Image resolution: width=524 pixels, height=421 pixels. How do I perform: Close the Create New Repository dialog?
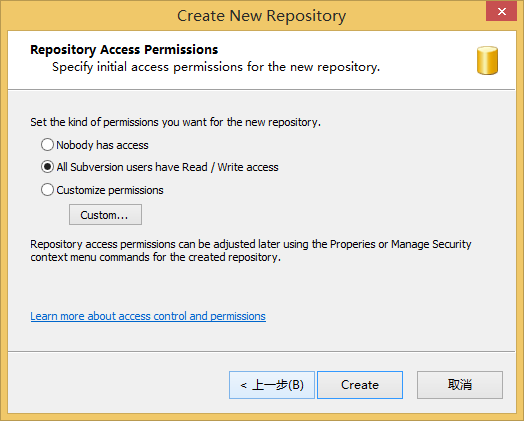point(502,12)
